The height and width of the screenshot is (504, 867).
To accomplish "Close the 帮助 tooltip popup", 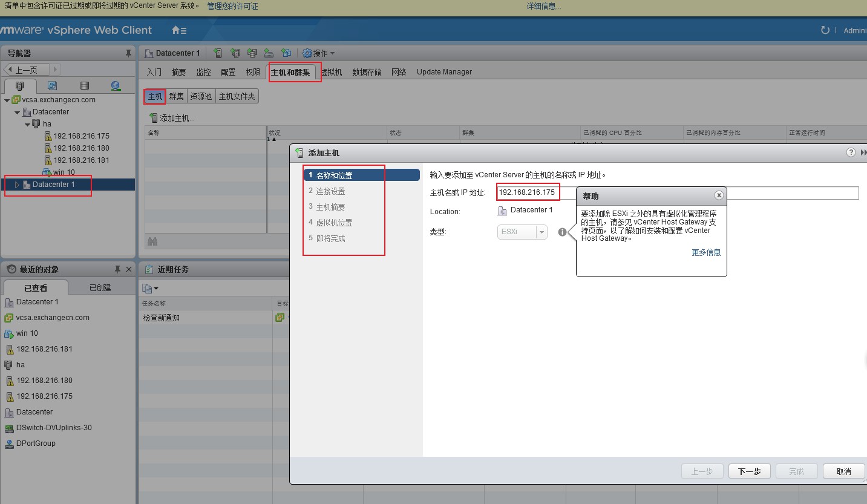I will [719, 195].
